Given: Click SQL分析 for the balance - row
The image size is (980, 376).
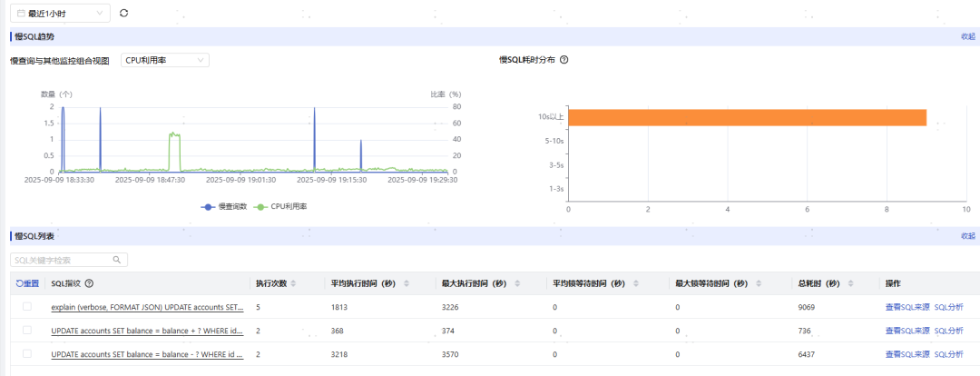Looking at the screenshot, I should [x=949, y=354].
